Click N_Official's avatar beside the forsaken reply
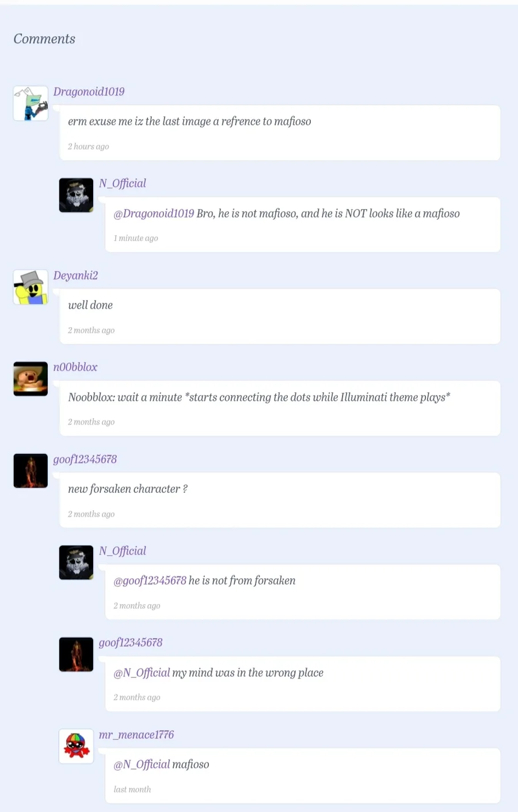518x812 pixels. pos(76,563)
